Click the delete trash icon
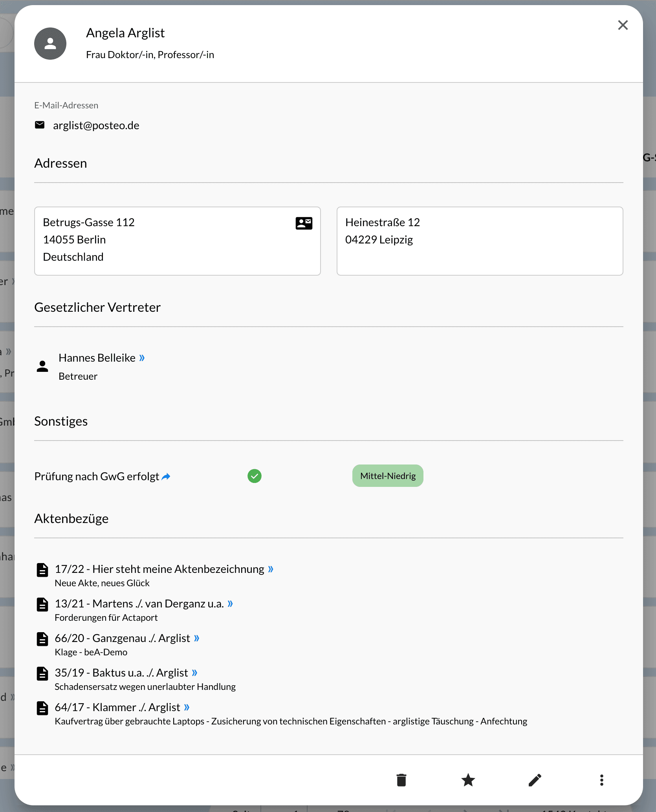 pos(401,780)
